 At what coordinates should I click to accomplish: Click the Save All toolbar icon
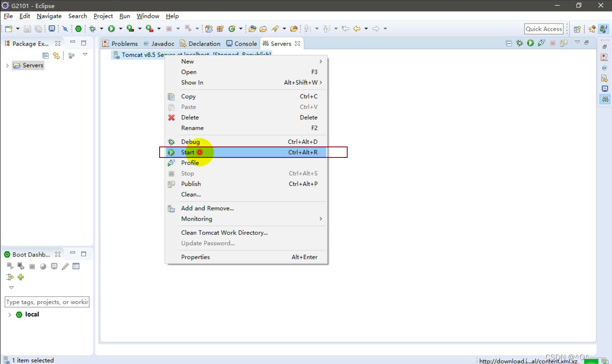click(38, 29)
